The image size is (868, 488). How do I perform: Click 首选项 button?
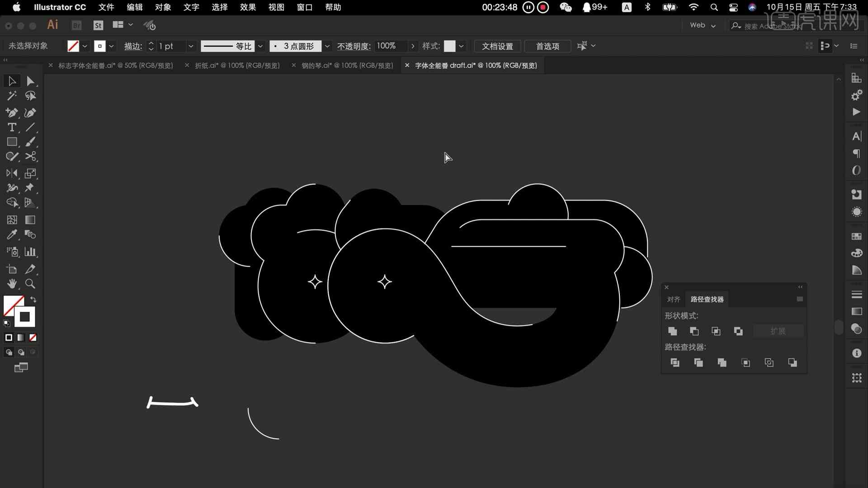click(x=547, y=46)
